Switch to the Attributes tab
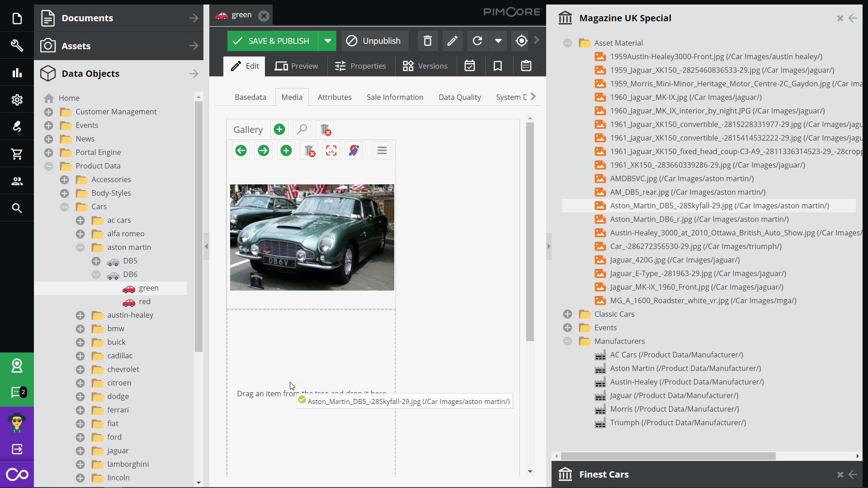The width and height of the screenshot is (868, 488). tap(335, 97)
